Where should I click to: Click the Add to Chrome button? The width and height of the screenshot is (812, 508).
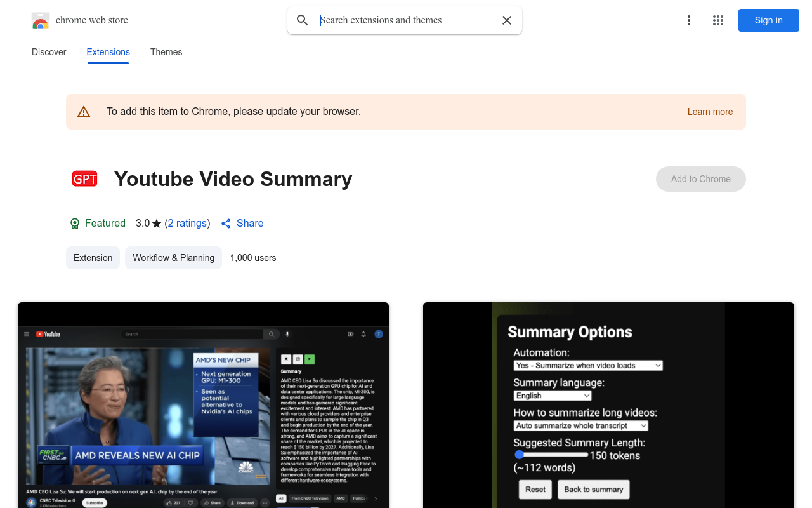[700, 179]
